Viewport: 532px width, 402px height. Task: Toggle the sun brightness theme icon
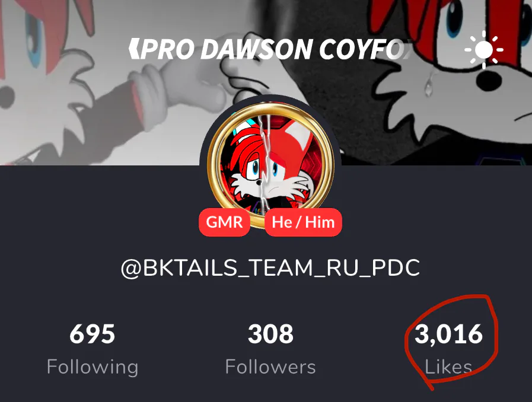click(484, 50)
